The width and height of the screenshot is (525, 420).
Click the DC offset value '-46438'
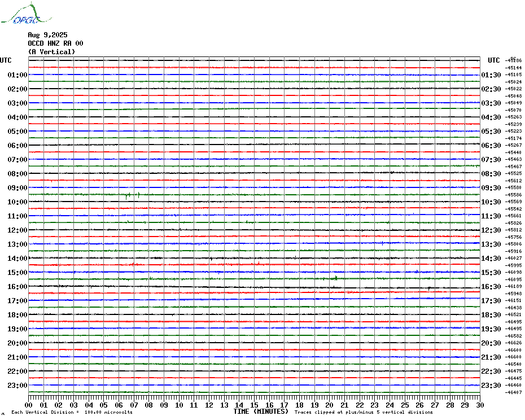pos(514,308)
